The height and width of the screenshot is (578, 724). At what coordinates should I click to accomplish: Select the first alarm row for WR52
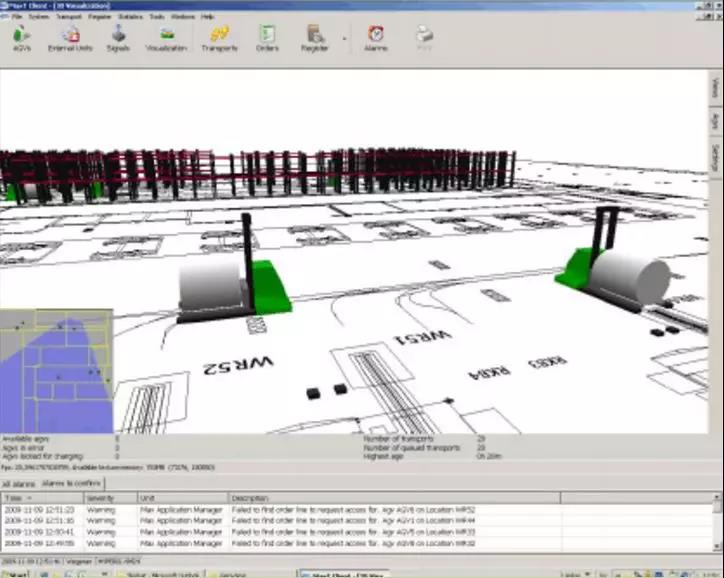(x=300, y=509)
